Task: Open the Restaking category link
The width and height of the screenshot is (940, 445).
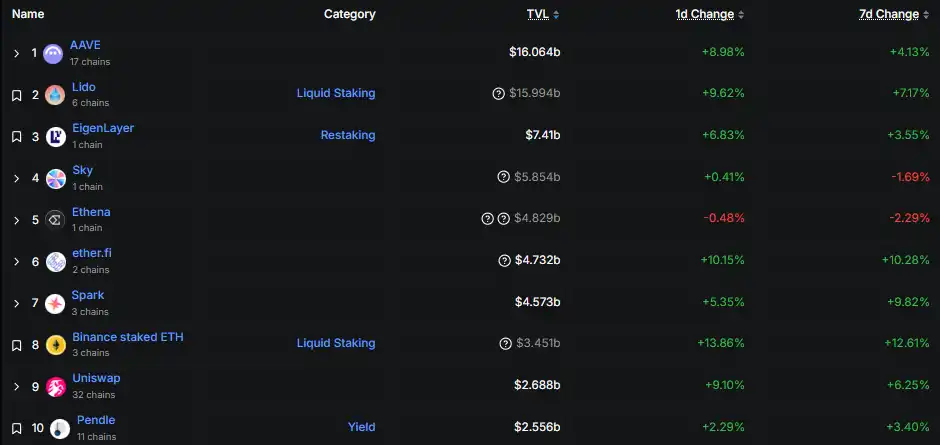Action: click(347, 135)
